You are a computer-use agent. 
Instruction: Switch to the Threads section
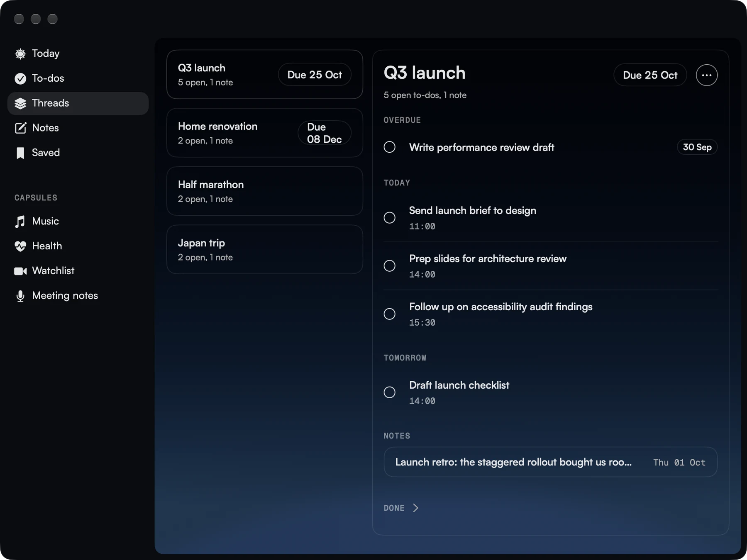pos(78,103)
